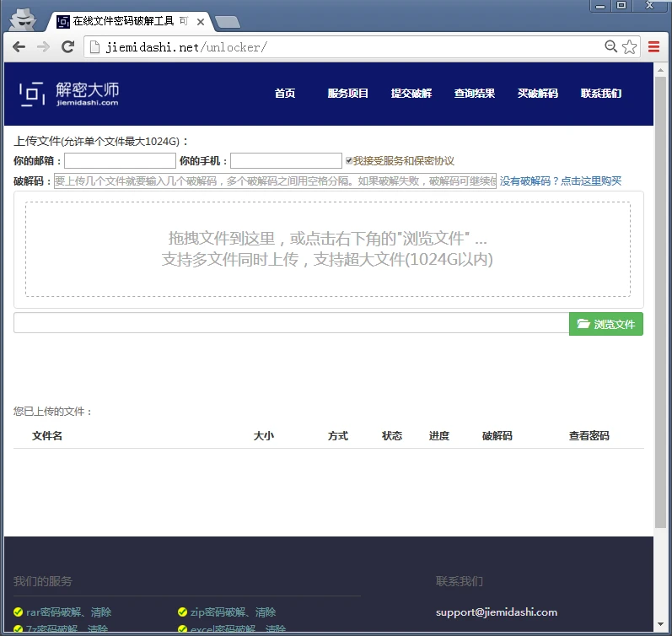
Task: Open the 服务项目 navigation item
Action: [348, 94]
